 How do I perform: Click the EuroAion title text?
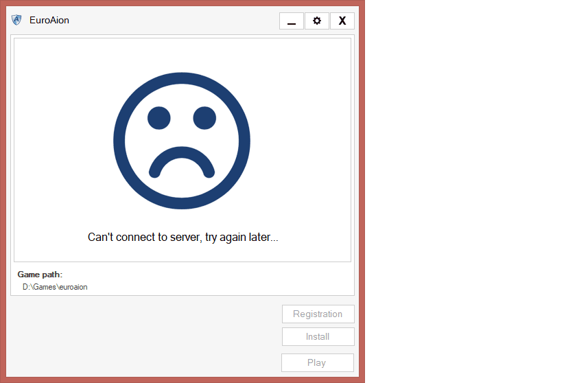(49, 20)
